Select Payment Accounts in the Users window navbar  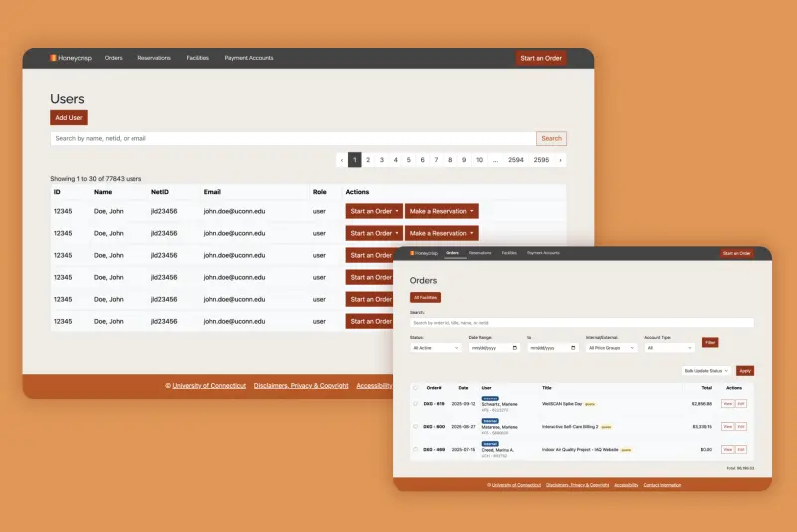[248, 58]
